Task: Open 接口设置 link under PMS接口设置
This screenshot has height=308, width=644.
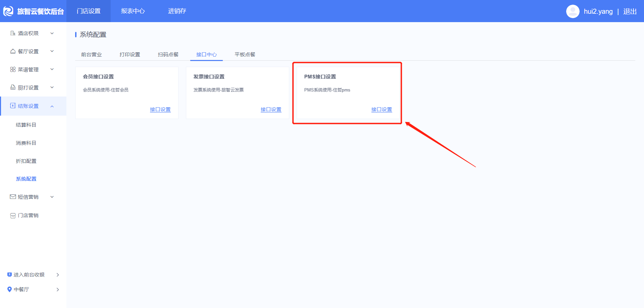Action: click(x=382, y=110)
